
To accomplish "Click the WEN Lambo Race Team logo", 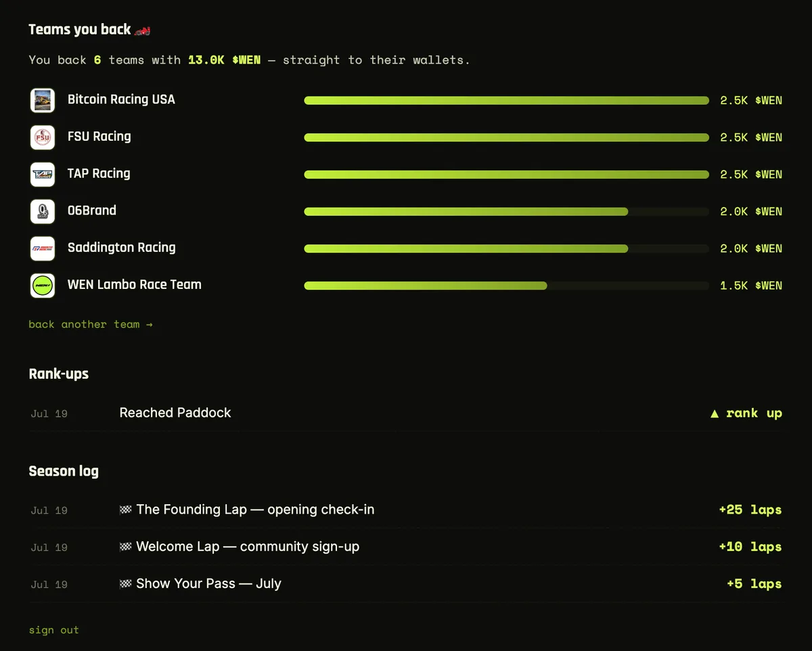I will pyautogui.click(x=43, y=286).
